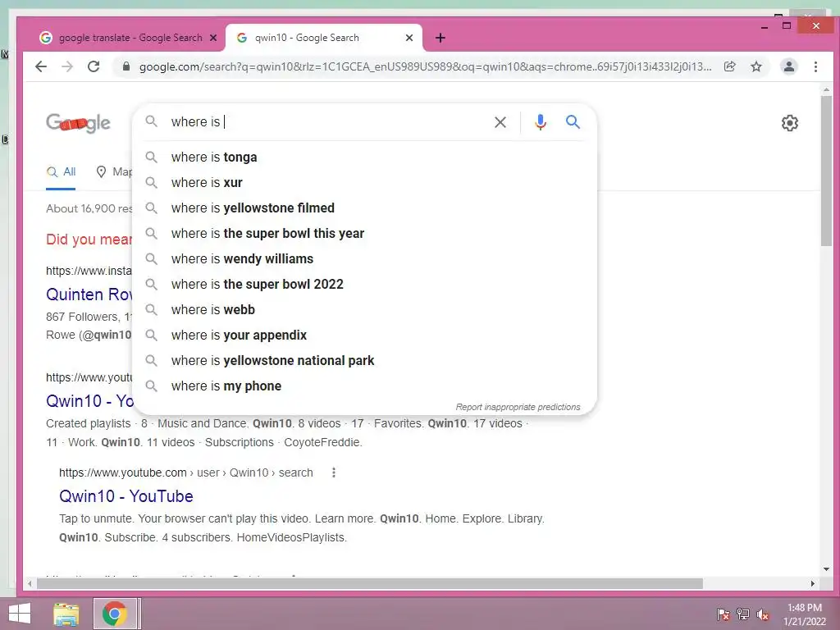Viewport: 840px width, 630px height.
Task: Start voice search with the microphone
Action: pyautogui.click(x=541, y=122)
